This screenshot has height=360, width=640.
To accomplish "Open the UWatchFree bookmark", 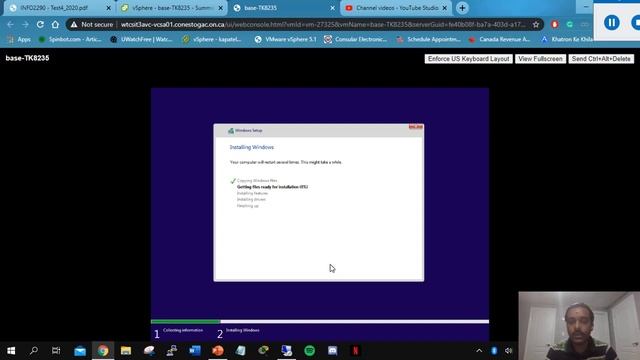I will [142, 39].
